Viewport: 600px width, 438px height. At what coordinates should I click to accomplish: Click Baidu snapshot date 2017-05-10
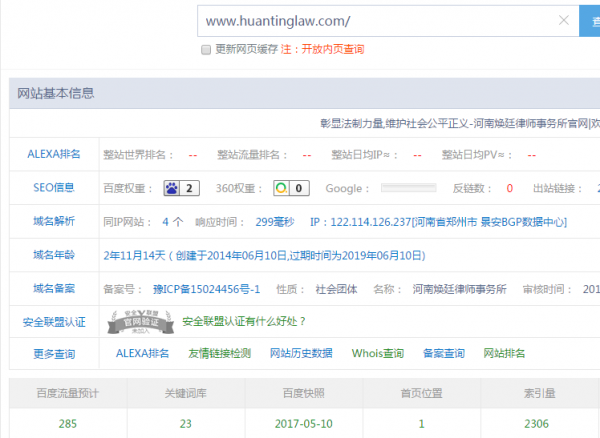click(303, 424)
